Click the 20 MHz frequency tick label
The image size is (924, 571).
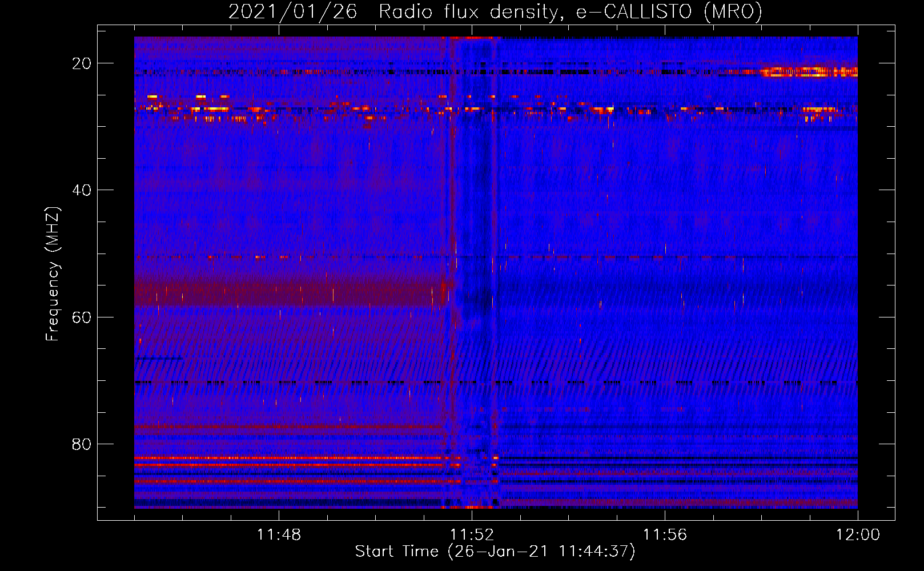click(x=82, y=63)
